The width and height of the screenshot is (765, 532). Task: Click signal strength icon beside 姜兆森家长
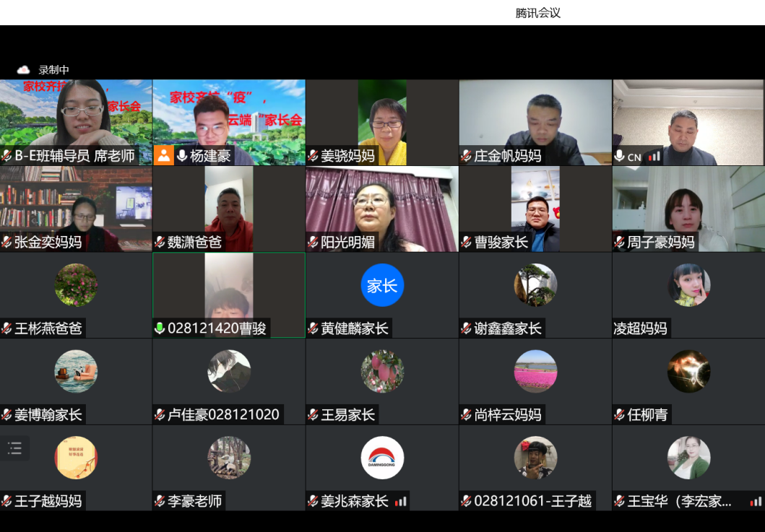click(x=401, y=501)
